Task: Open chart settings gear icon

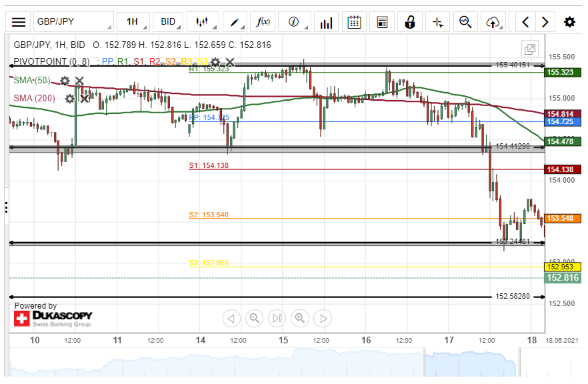Action: [569, 22]
